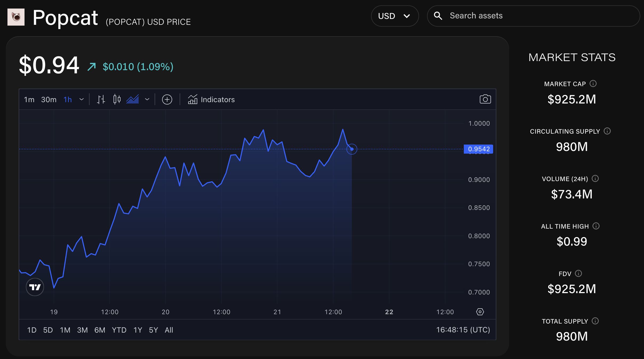The height and width of the screenshot is (359, 644).
Task: Select the 1Y date range
Action: point(138,330)
